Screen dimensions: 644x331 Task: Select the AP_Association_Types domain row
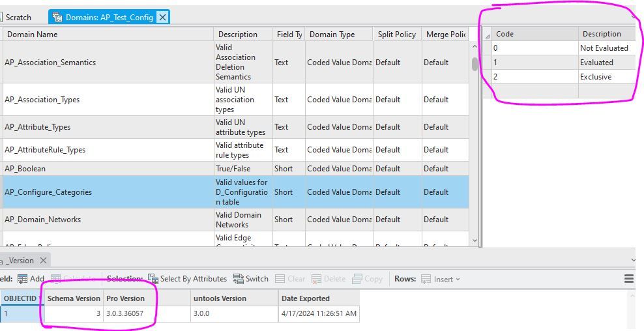point(236,100)
